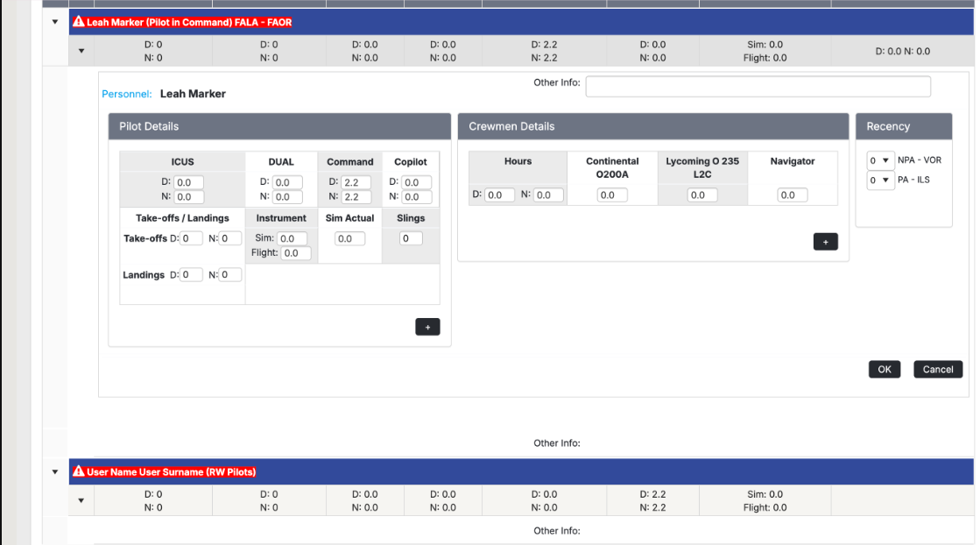Click Slings count input field
980x545 pixels.
tap(411, 238)
